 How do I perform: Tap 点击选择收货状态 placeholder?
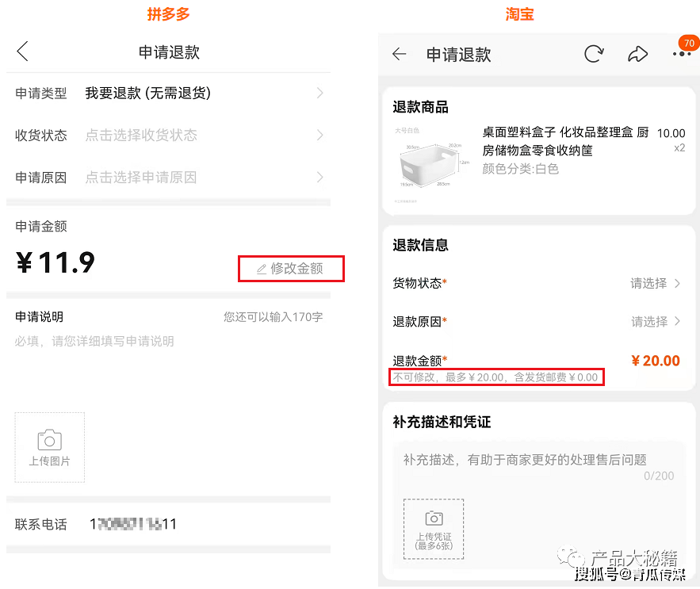click(141, 135)
